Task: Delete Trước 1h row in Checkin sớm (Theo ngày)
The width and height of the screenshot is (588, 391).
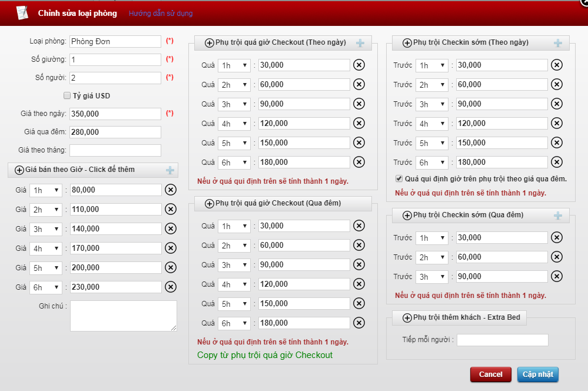Action: tap(556, 65)
